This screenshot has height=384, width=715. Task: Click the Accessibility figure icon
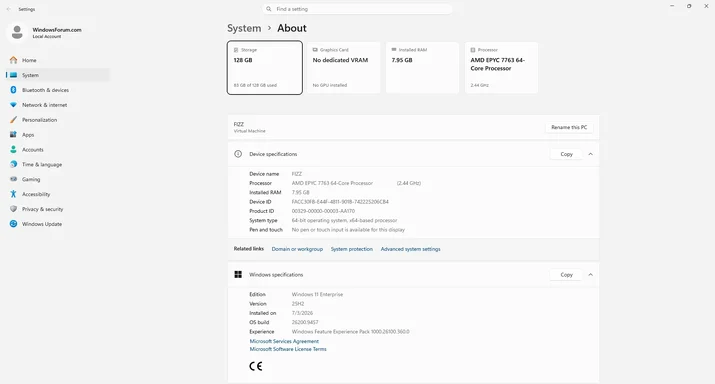tap(13, 194)
